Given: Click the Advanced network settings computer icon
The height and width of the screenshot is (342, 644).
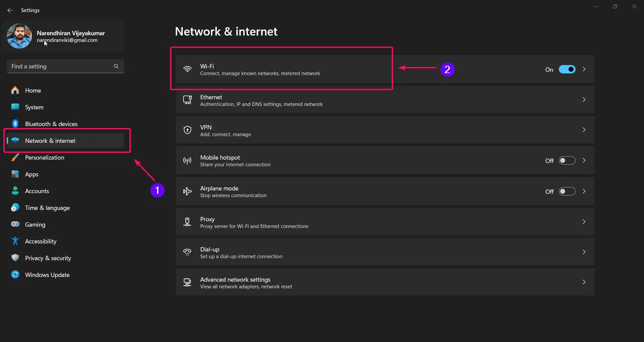Looking at the screenshot, I should 187,282.
